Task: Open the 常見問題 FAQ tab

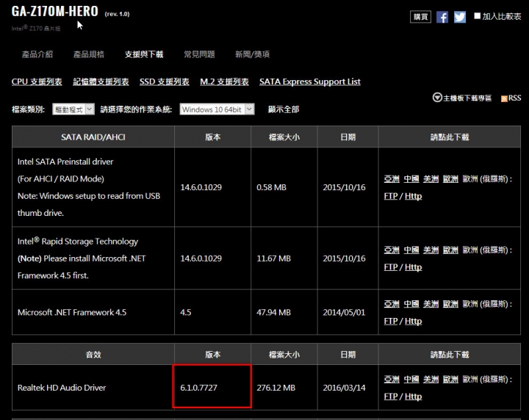Action: pyautogui.click(x=199, y=54)
